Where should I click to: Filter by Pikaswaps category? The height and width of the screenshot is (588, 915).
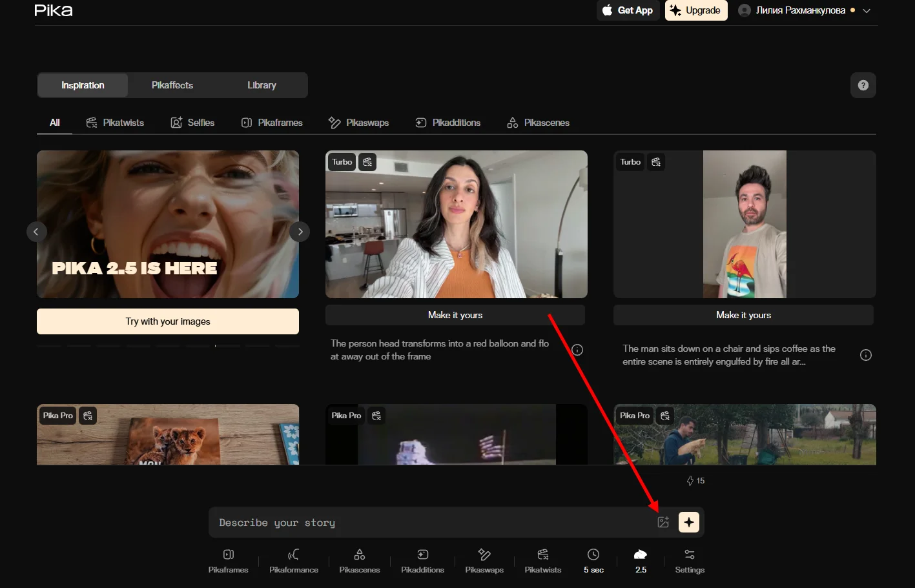pyautogui.click(x=358, y=123)
